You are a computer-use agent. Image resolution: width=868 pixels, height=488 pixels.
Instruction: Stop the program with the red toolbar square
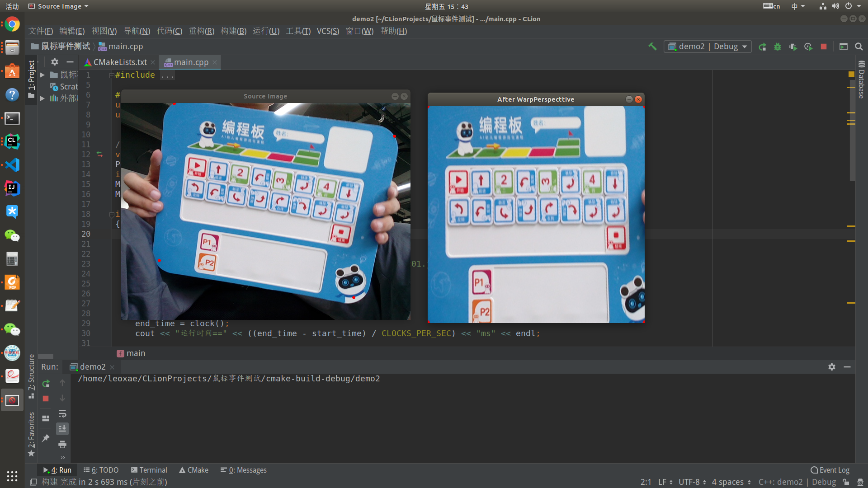click(824, 47)
